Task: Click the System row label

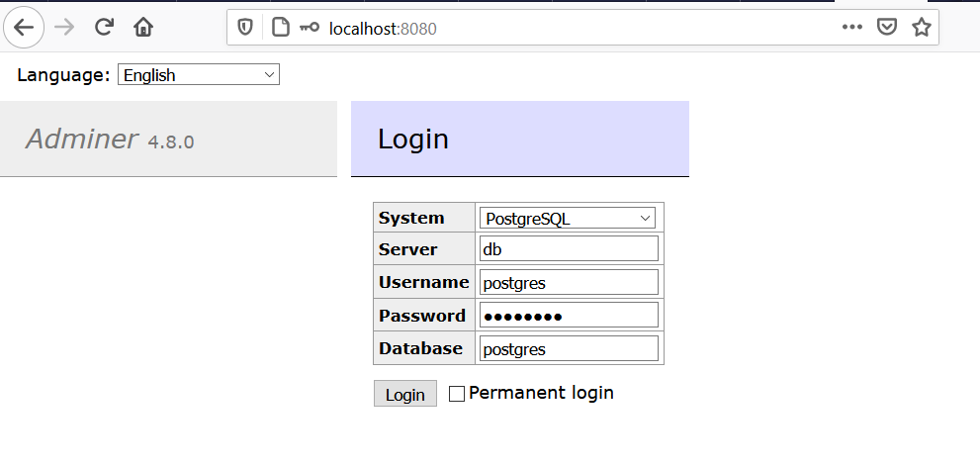Action: pyautogui.click(x=411, y=218)
